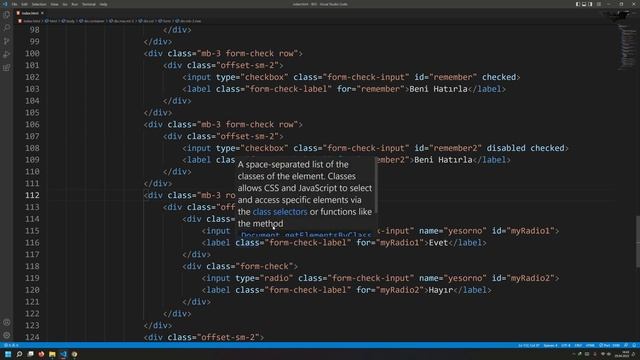Open the Manage gear icon
Screen dimensions: 640x360
coord(7,335)
